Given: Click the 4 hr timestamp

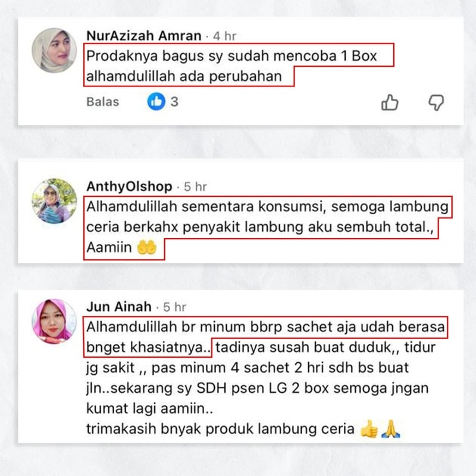Looking at the screenshot, I should [x=224, y=36].
